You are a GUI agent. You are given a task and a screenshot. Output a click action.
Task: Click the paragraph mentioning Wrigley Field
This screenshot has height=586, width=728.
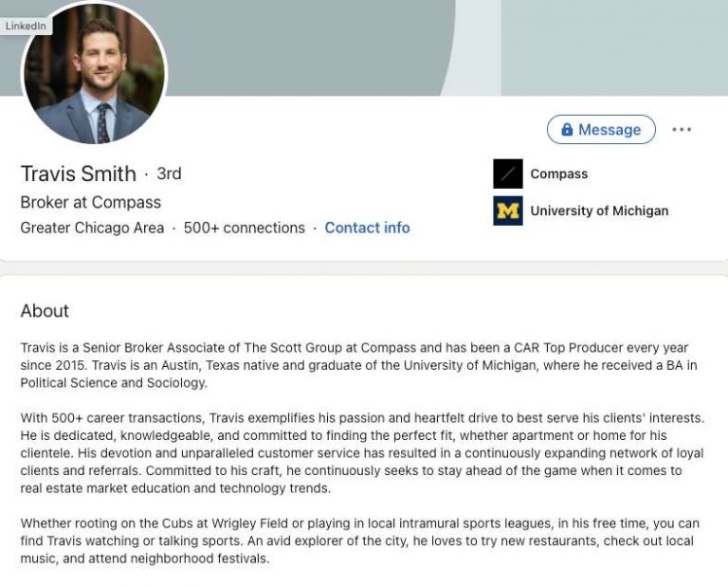point(359,540)
